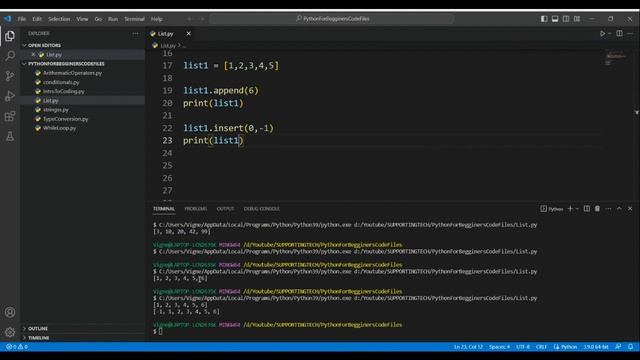Expand the Outline section
The image size is (640, 360).
coord(38,329)
